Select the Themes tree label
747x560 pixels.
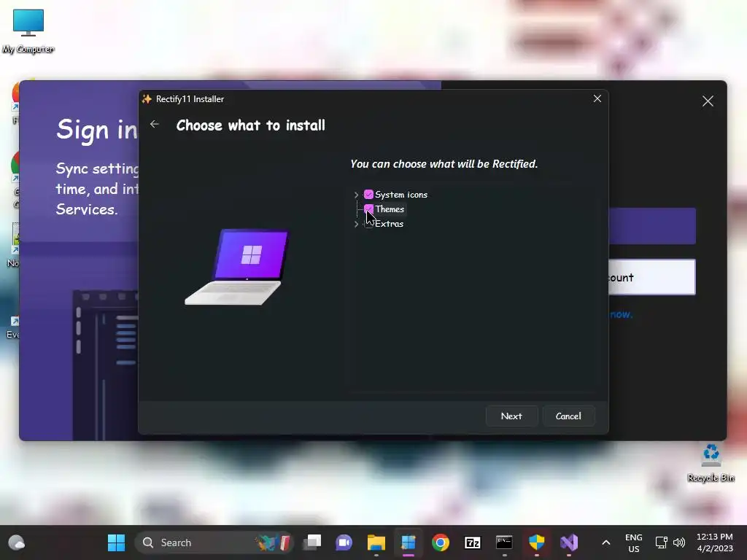pos(390,209)
